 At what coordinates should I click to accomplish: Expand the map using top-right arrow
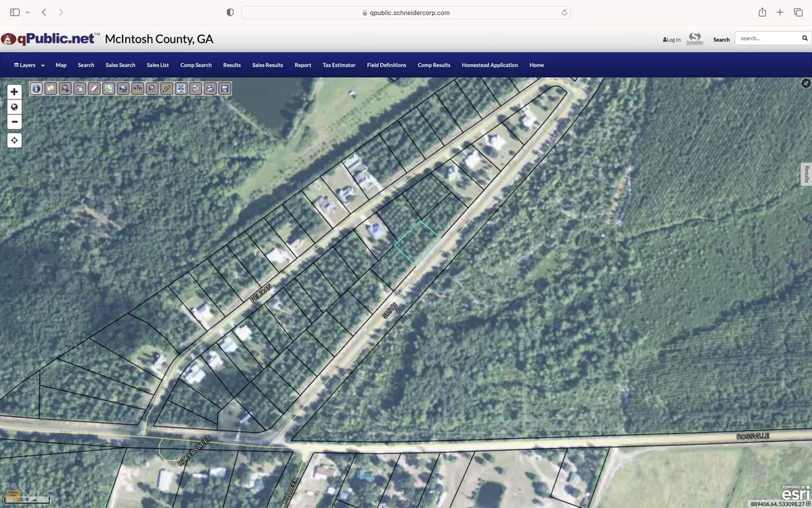805,83
